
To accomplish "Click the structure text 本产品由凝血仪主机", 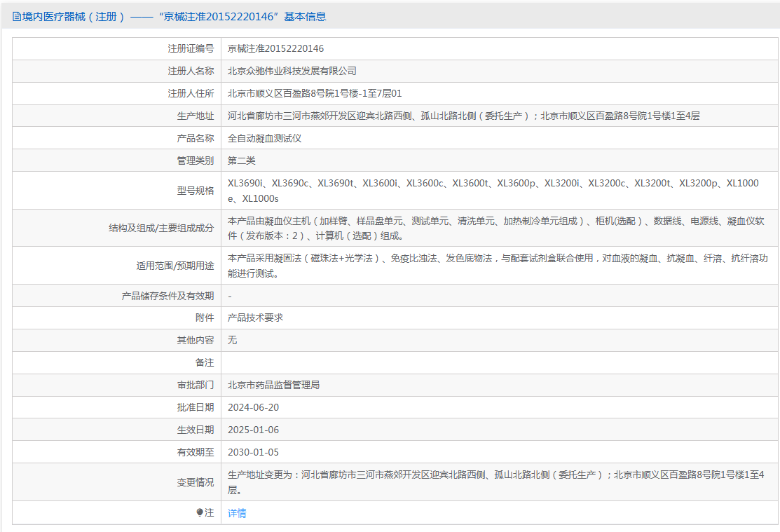I will pyautogui.click(x=496, y=228).
